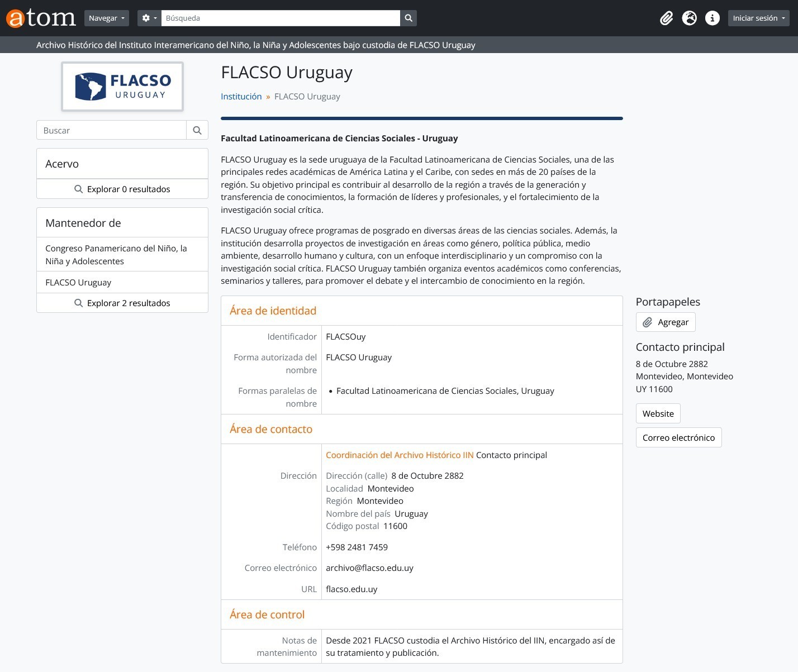Focus the top Búsqueda search field

pyautogui.click(x=280, y=18)
